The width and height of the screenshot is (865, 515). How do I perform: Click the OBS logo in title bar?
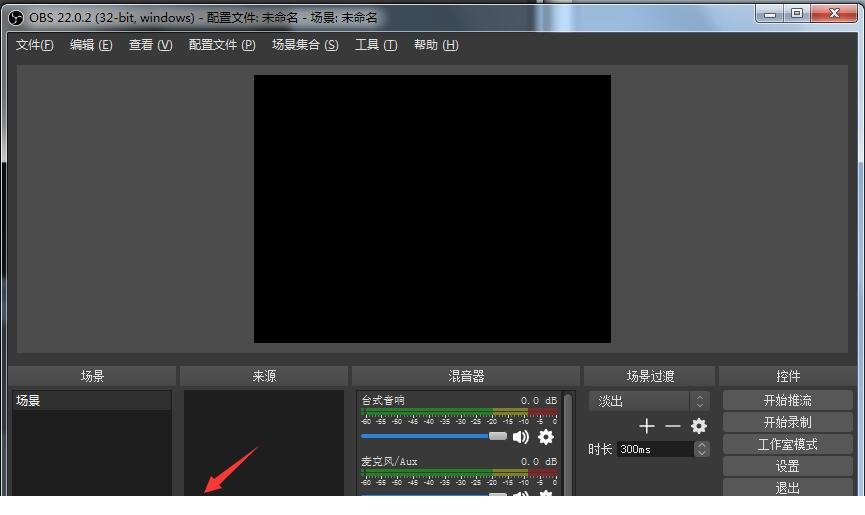[16, 18]
